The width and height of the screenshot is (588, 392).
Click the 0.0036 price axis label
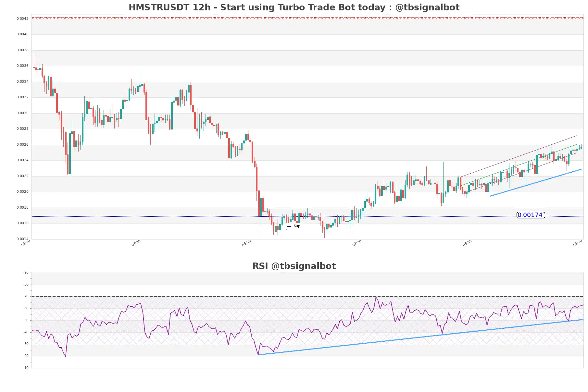pyautogui.click(x=22, y=66)
